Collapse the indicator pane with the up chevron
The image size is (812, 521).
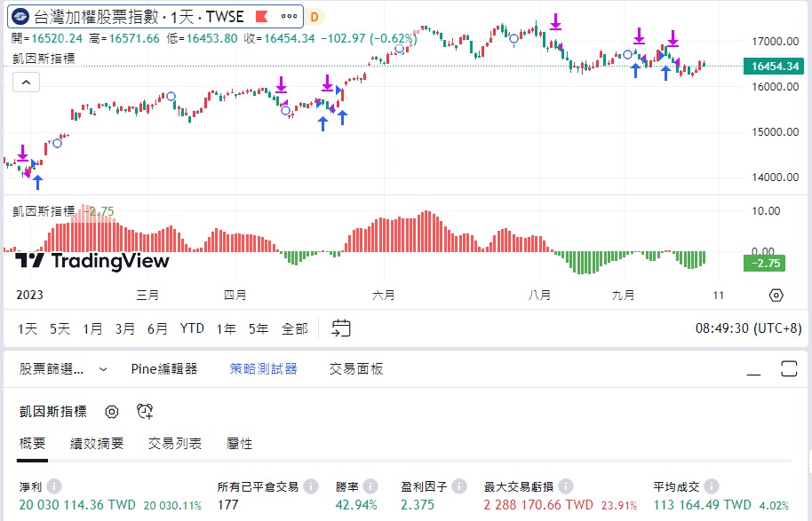(26, 81)
